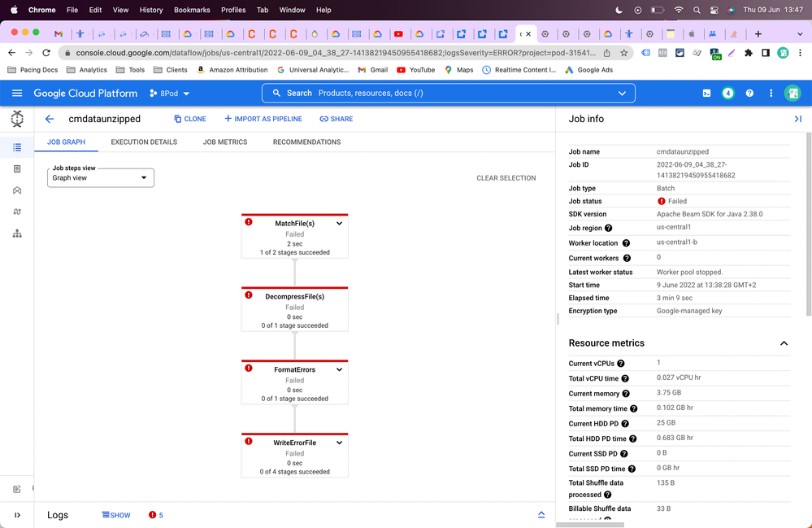Image resolution: width=812 pixels, height=528 pixels.
Task: Open the account avatar in GCP header
Action: click(x=792, y=94)
